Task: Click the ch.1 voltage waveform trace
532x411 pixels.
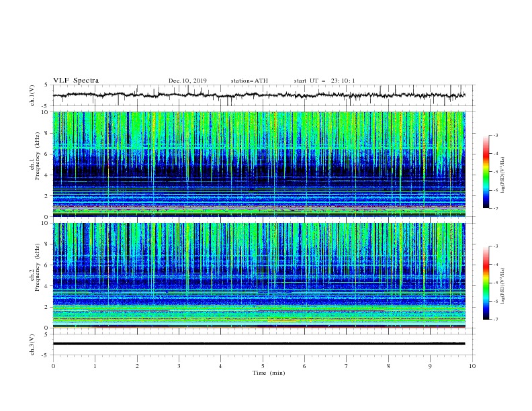Action: pyautogui.click(x=259, y=95)
